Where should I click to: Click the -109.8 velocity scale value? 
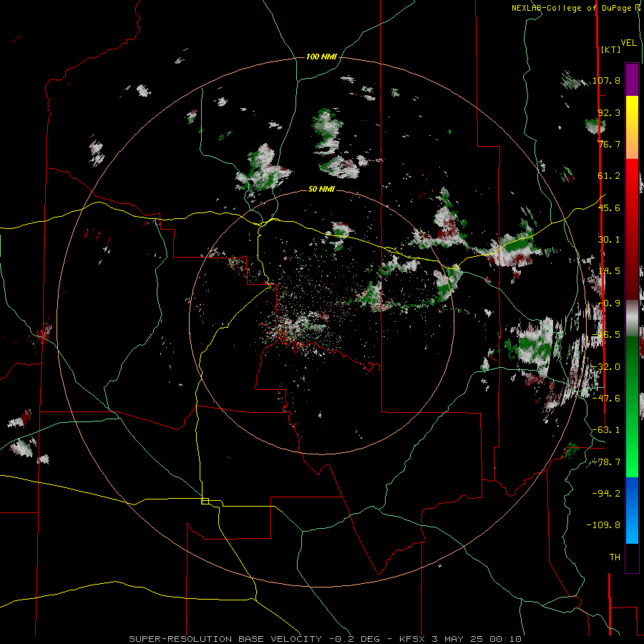point(603,525)
